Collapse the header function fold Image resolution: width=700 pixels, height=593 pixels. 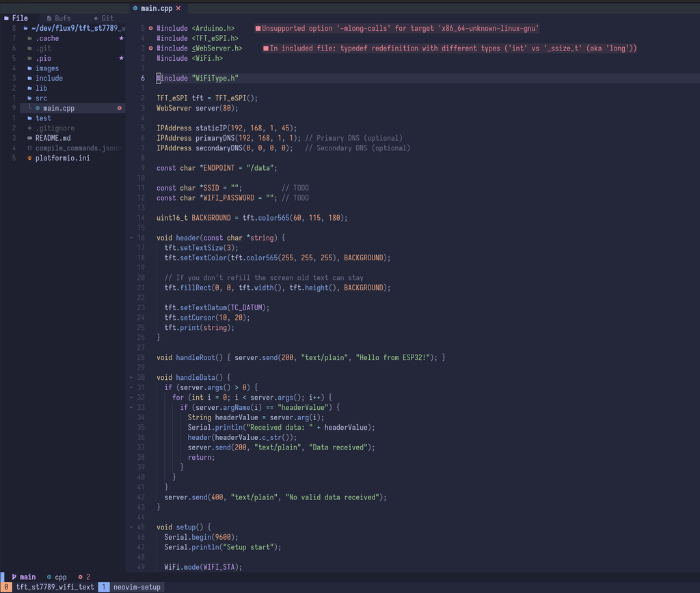coord(131,237)
